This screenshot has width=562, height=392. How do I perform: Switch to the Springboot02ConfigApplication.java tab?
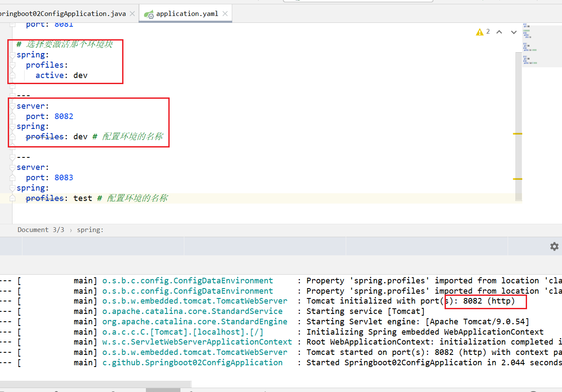[x=63, y=14]
